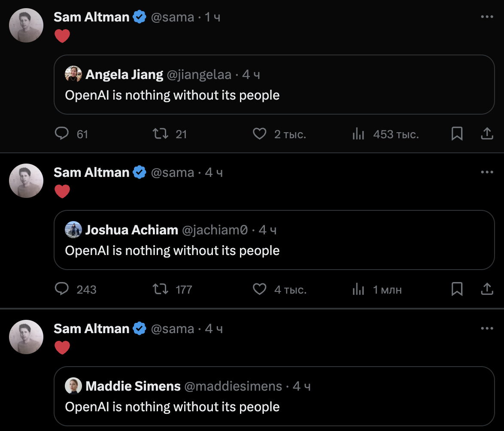This screenshot has height=431, width=504.
Task: View analytics showing 1 млн views
Action: pos(358,290)
